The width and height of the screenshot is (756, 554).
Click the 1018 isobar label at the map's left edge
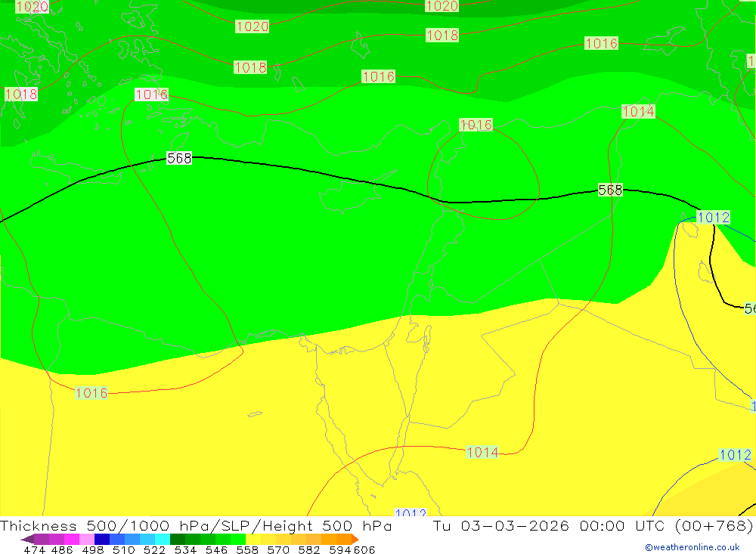[20, 94]
